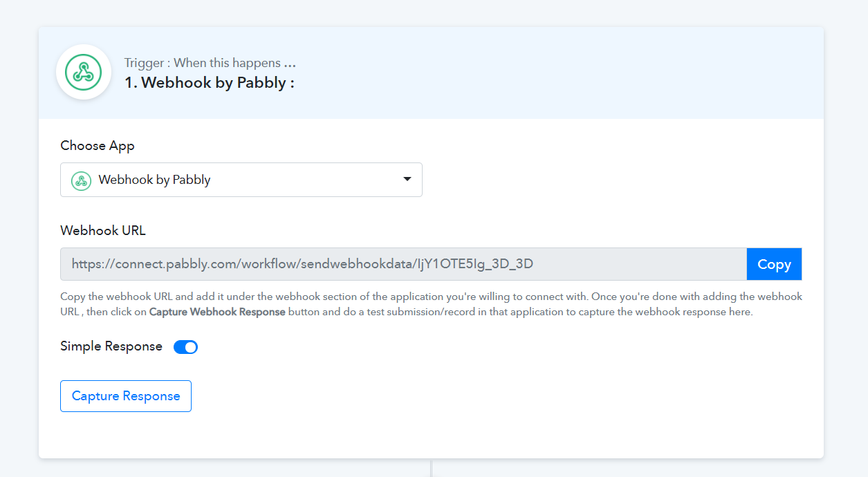Click the end of the webhook URL string 'IjY1OTE5Ig_3D_3D'
This screenshot has width=868, height=477.
(x=531, y=264)
